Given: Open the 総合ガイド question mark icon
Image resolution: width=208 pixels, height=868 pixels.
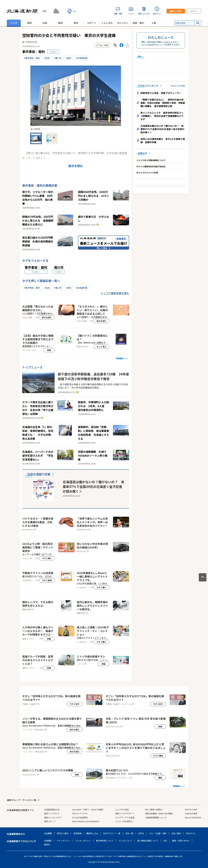Looking at the screenshot, I should 157,9.
